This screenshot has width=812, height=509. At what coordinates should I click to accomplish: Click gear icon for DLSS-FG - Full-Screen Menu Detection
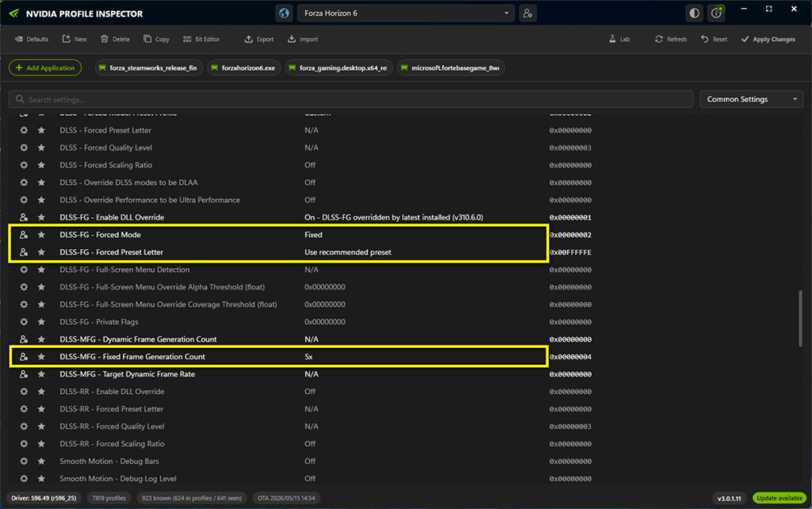(24, 270)
